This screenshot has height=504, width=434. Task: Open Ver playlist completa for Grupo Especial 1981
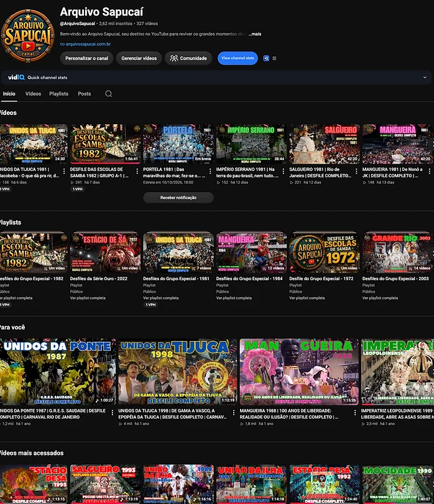[x=161, y=298]
